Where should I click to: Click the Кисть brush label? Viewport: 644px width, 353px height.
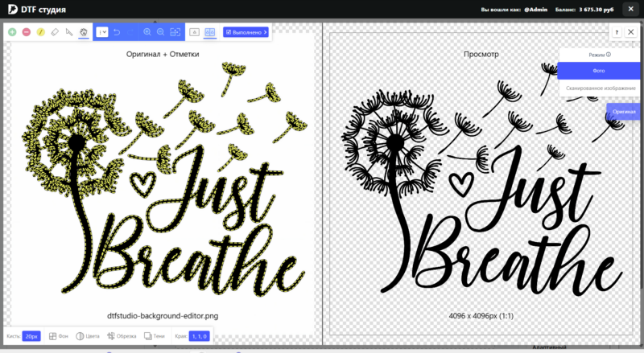point(13,336)
